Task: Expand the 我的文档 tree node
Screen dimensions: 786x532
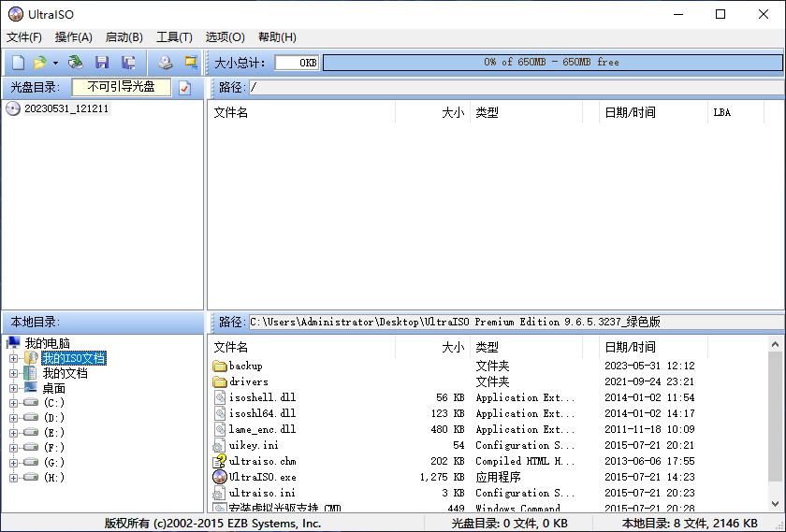Action: point(13,374)
